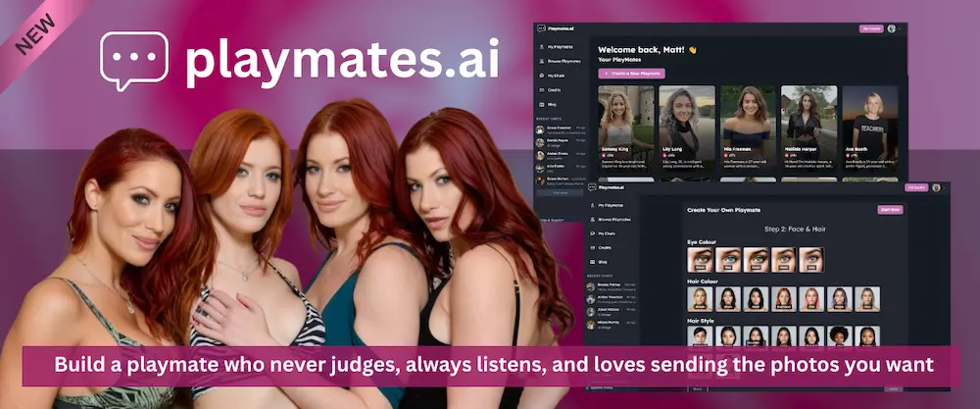
Task: Pick the afro hair style thumbnail
Action: point(840,336)
